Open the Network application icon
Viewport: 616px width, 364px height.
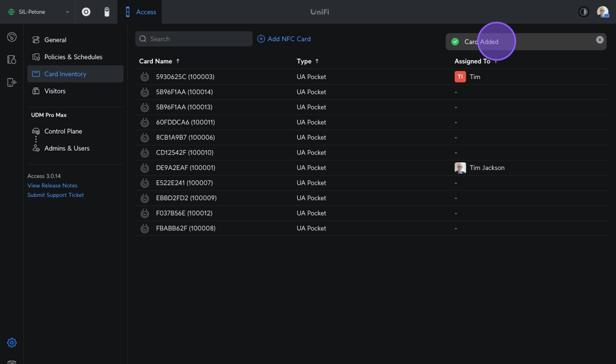(86, 12)
